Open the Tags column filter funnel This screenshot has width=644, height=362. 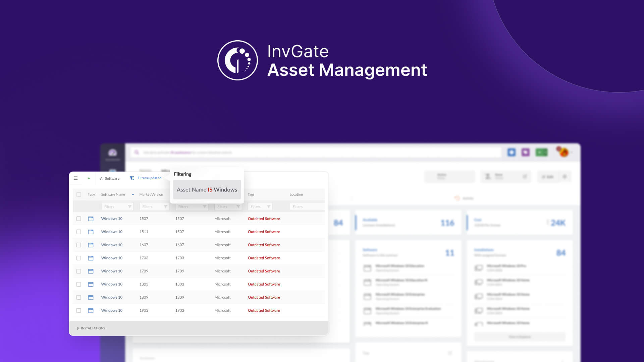[269, 207]
